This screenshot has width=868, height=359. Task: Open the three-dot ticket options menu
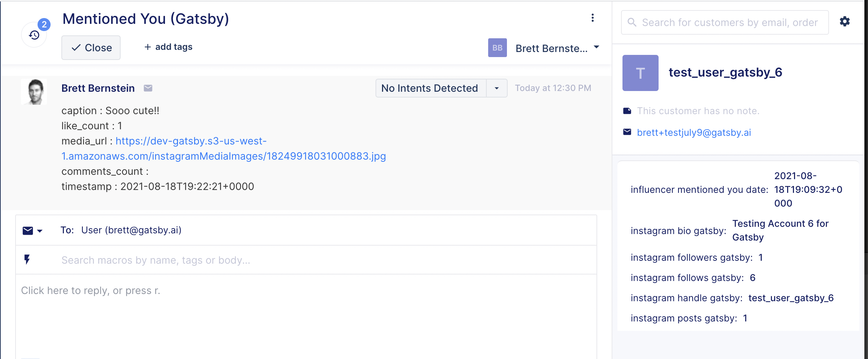coord(593,18)
